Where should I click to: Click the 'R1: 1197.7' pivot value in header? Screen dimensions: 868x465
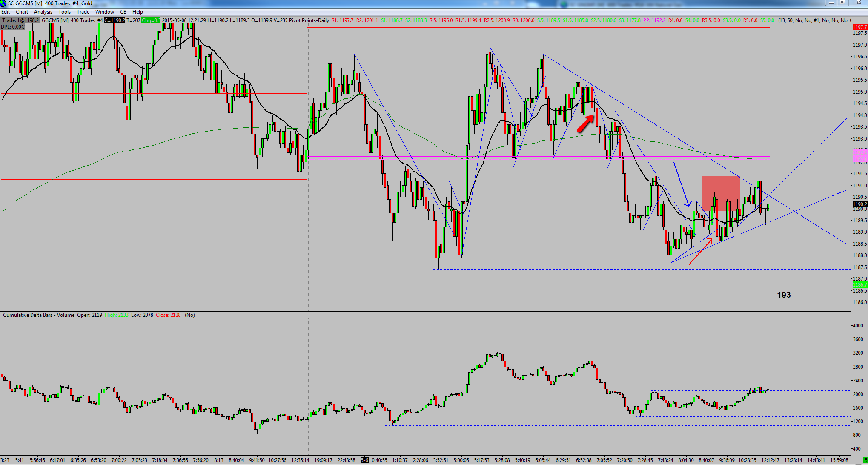pyautogui.click(x=343, y=20)
